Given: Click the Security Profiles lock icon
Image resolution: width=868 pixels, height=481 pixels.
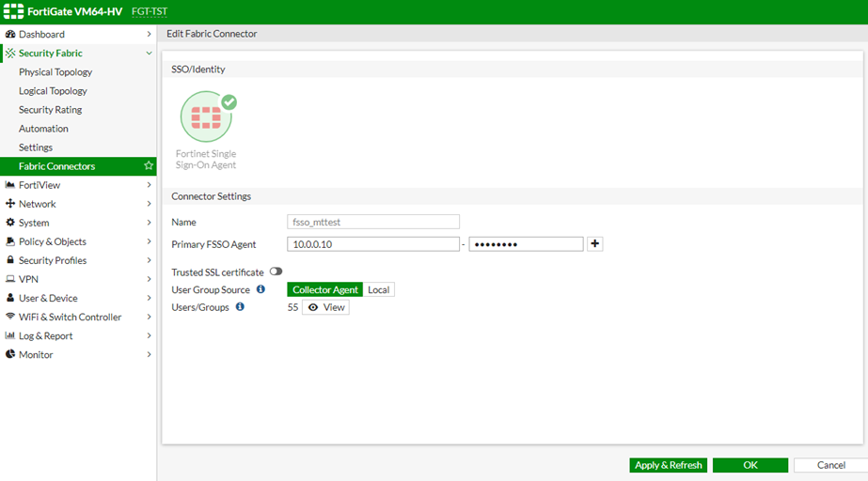Looking at the screenshot, I should (x=10, y=260).
